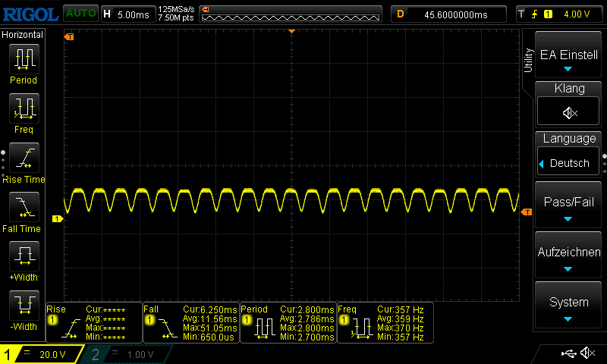Click the AUTO status button
This screenshot has width=607, height=364.
click(x=80, y=14)
